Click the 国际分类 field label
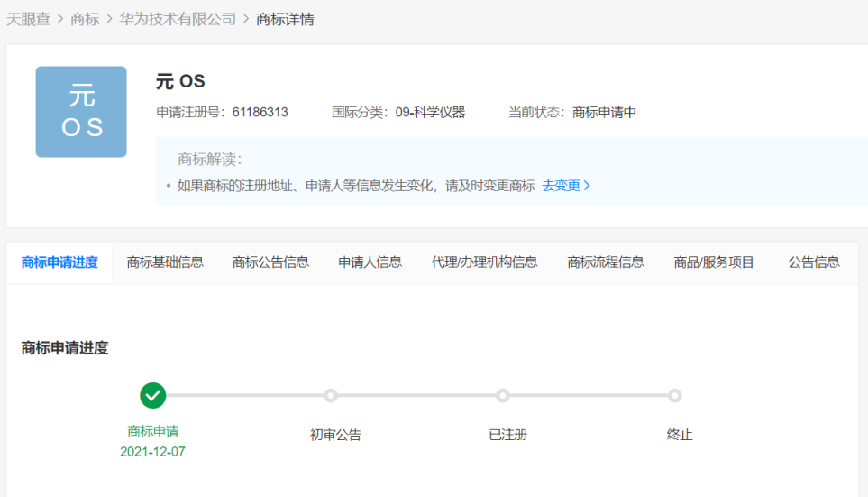The width and height of the screenshot is (868, 497). (361, 113)
